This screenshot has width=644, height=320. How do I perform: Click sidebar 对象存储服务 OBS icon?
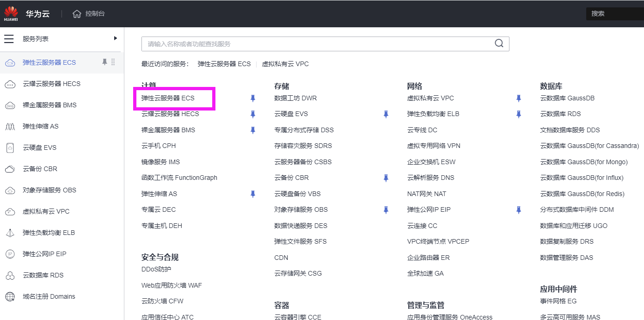pyautogui.click(x=10, y=191)
